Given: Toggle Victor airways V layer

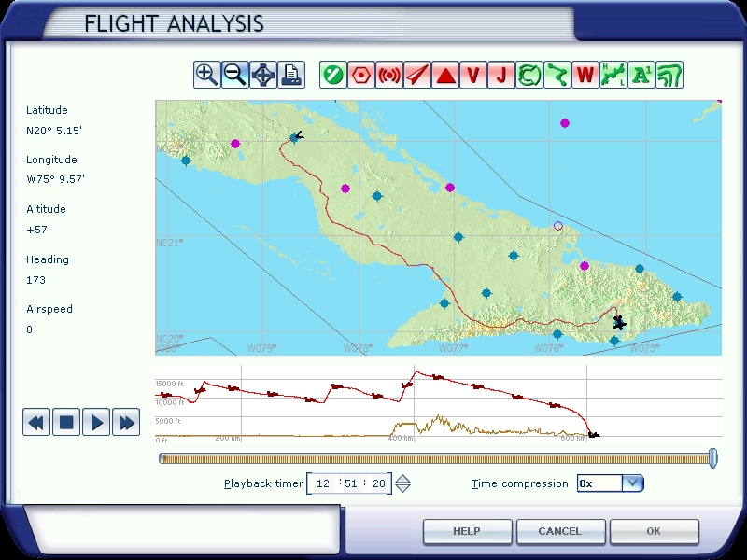Looking at the screenshot, I should pyautogui.click(x=473, y=75).
